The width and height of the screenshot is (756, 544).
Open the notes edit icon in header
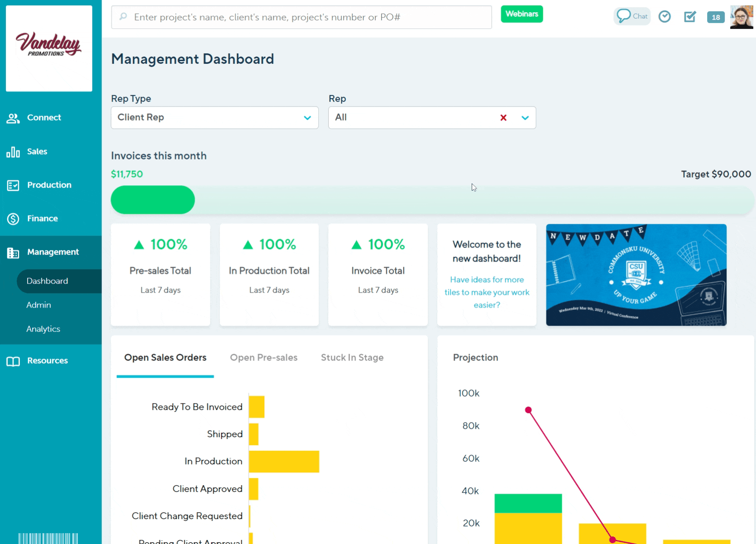coord(689,17)
